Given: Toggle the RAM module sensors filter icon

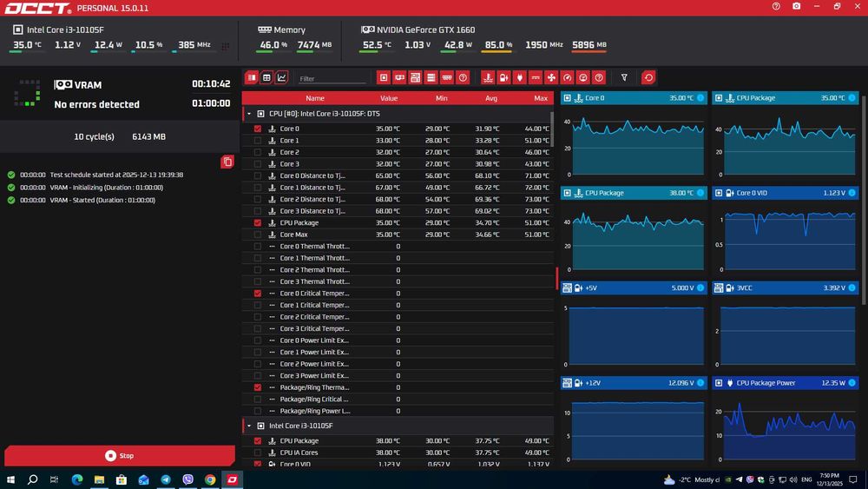Looking at the screenshot, I should [447, 77].
